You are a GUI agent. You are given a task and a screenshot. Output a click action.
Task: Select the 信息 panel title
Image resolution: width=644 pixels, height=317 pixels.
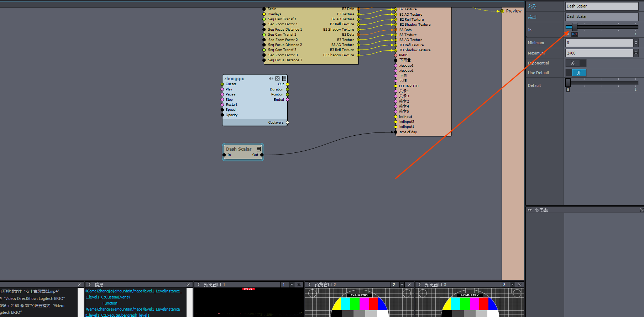99,285
